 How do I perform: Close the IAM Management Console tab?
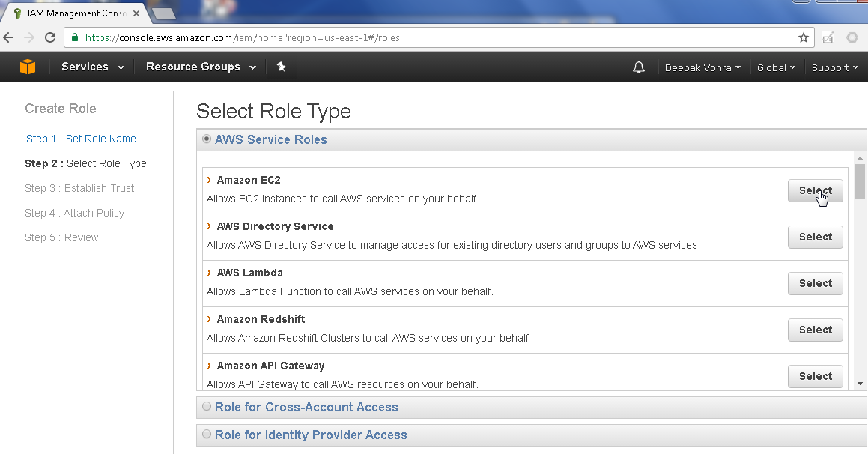[x=136, y=13]
